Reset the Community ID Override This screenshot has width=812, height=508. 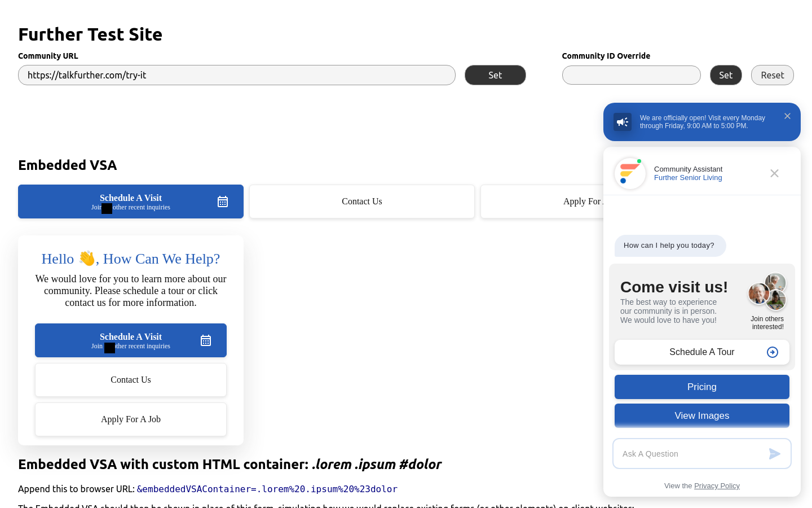tap(772, 75)
